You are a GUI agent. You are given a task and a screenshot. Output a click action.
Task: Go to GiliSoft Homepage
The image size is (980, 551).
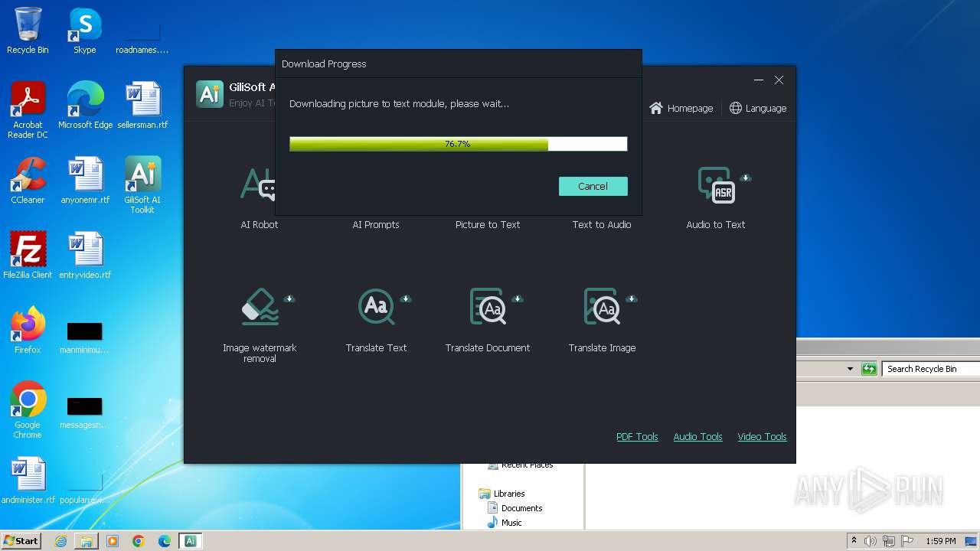[x=681, y=109]
